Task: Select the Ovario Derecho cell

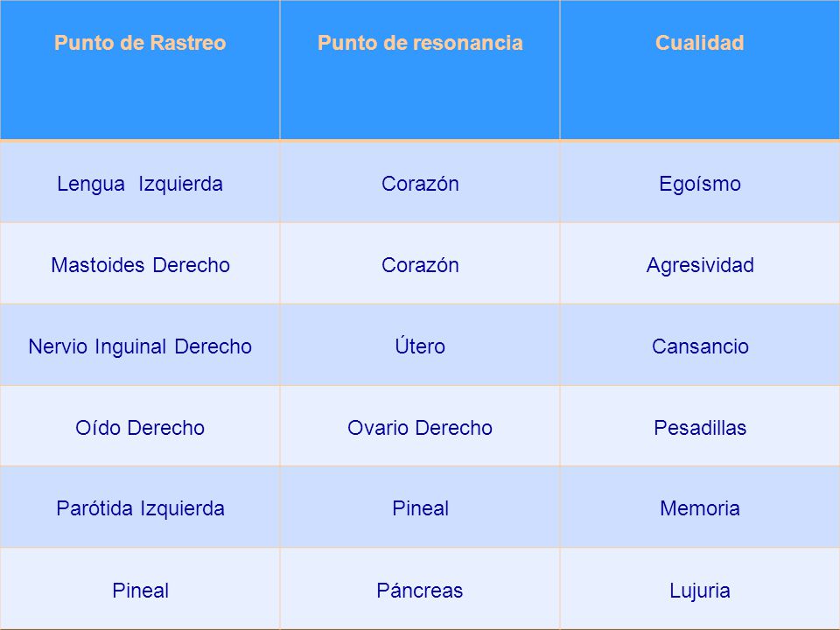Action: click(x=420, y=428)
